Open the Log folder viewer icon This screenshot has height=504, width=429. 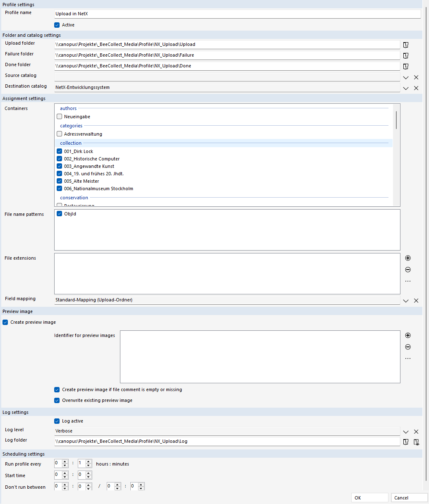pyautogui.click(x=416, y=442)
